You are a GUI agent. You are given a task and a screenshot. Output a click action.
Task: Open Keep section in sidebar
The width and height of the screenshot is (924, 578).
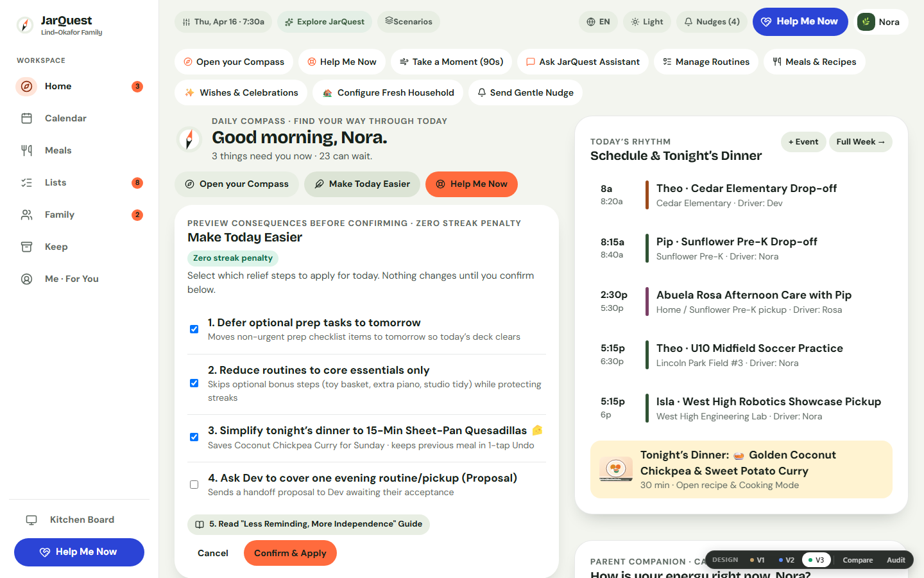tap(80, 247)
